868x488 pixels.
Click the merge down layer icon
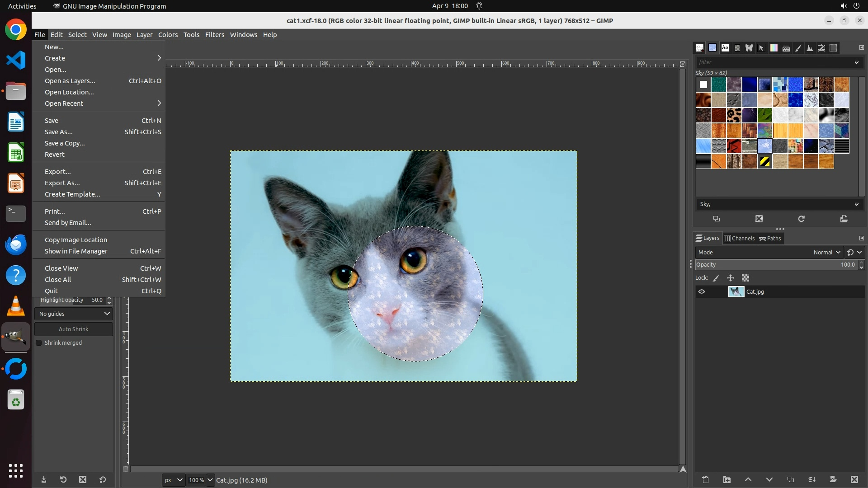coord(812,480)
